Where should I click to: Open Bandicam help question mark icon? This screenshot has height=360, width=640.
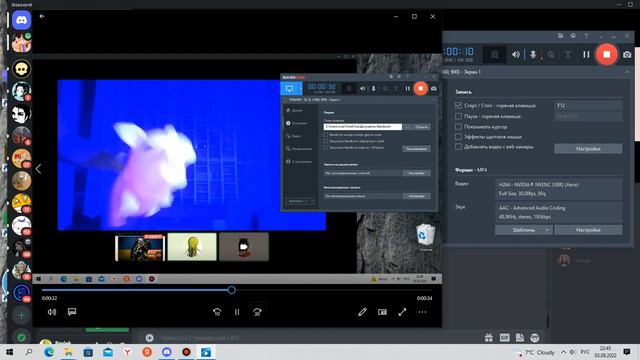coord(586,36)
